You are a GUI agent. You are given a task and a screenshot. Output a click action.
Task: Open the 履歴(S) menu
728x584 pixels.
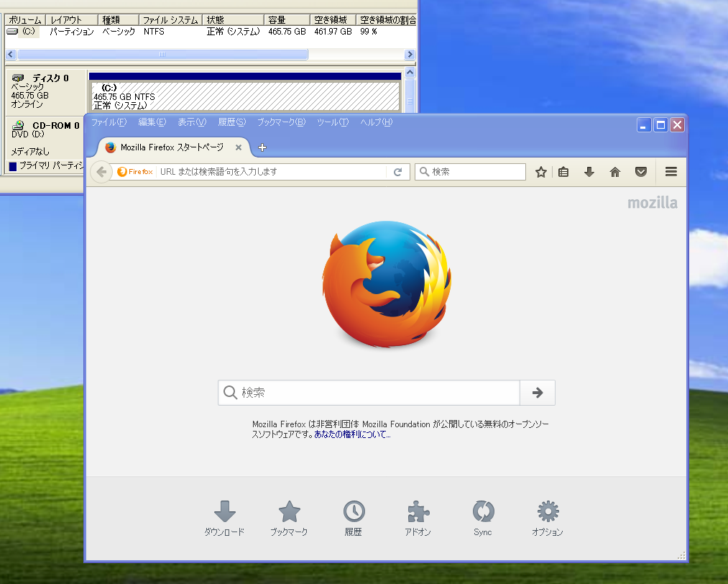click(x=232, y=122)
